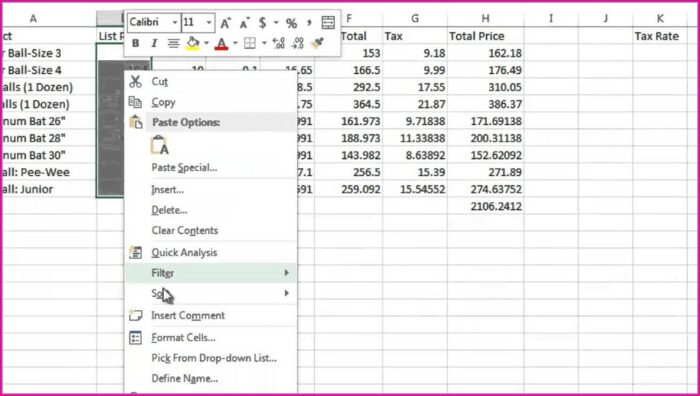The image size is (700, 396).
Task: Select column K header
Action: coord(660,19)
